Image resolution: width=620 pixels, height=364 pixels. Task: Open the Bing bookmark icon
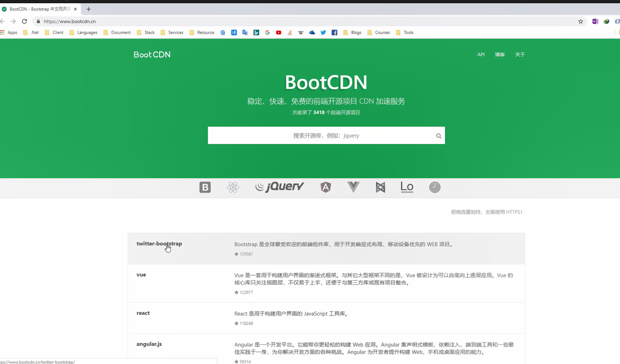tap(256, 32)
